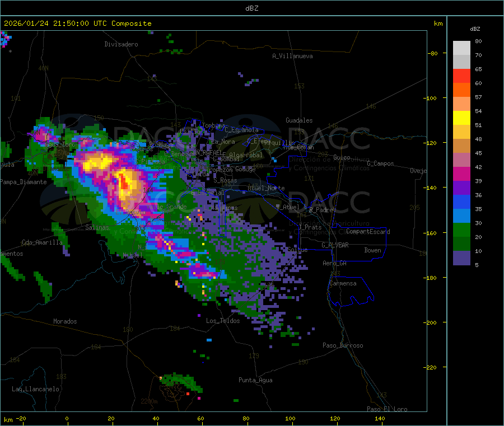Click the 'Divisadero' map label

click(121, 44)
